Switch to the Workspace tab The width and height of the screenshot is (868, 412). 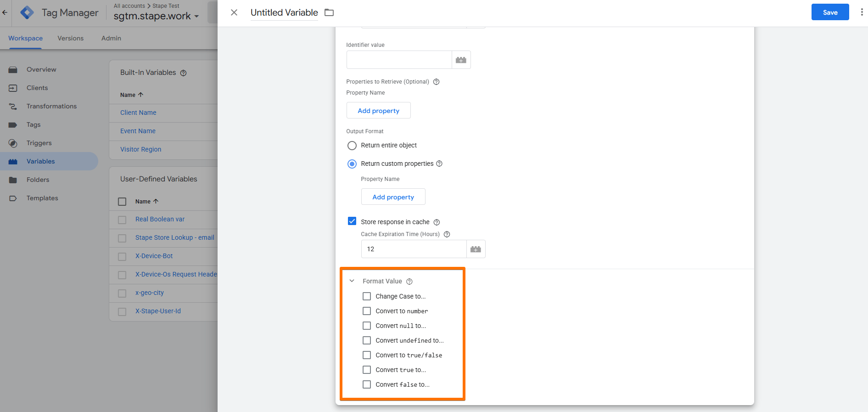[x=25, y=38]
